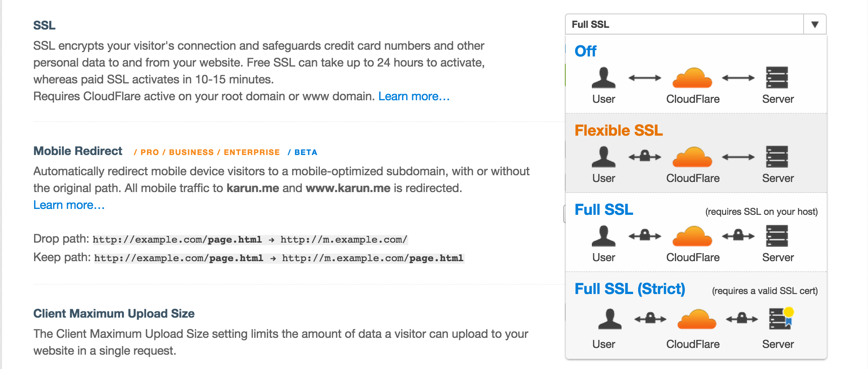Click the ENTERPRISE plan label
This screenshot has height=369, width=868.
[251, 152]
